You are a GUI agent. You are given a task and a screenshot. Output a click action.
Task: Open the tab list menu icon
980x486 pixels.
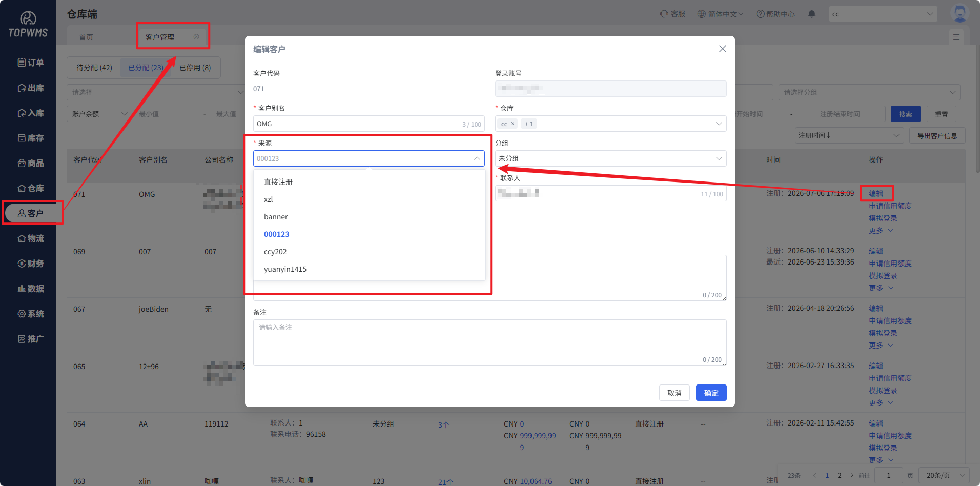pyautogui.click(x=956, y=37)
